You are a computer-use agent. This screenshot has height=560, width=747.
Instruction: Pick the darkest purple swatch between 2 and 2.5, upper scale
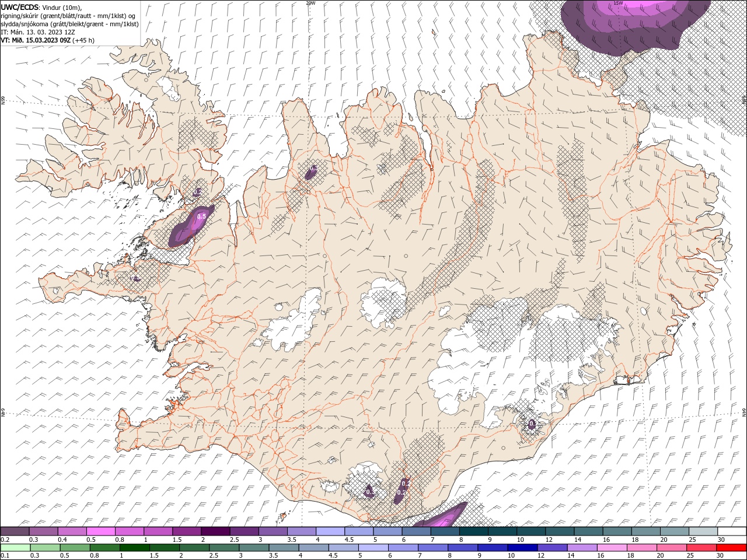[x=215, y=531]
